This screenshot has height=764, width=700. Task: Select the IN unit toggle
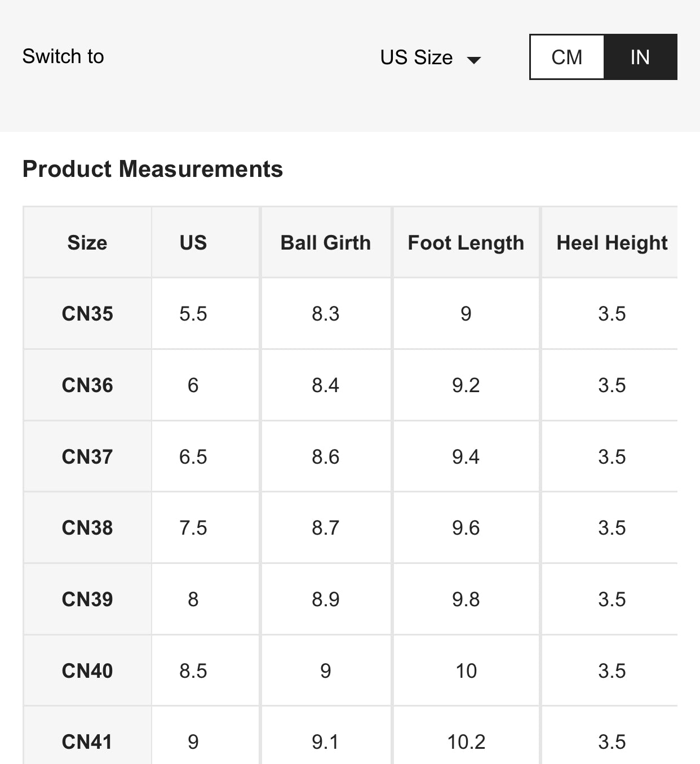640,57
